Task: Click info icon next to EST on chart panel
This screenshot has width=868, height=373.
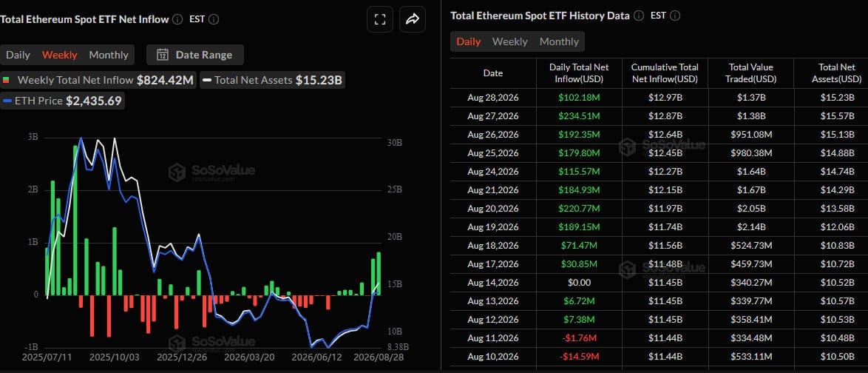Action: 214,19
